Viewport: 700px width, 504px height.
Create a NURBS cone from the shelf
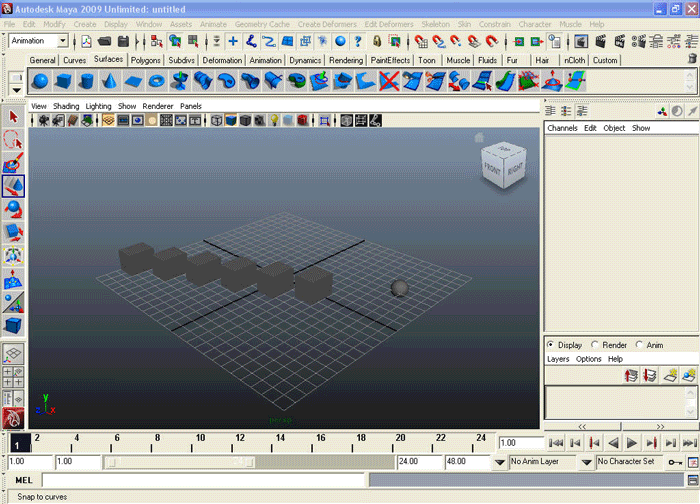(109, 81)
